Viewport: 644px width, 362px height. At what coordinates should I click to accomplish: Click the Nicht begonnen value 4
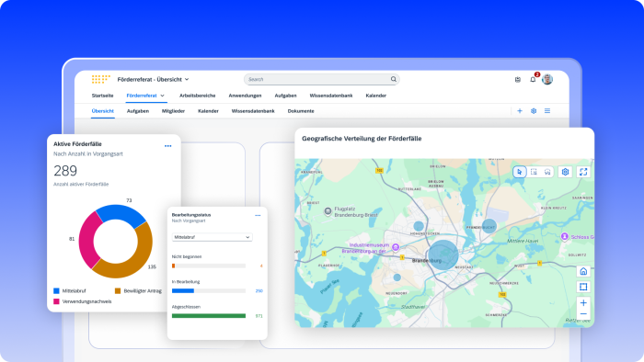pyautogui.click(x=261, y=266)
